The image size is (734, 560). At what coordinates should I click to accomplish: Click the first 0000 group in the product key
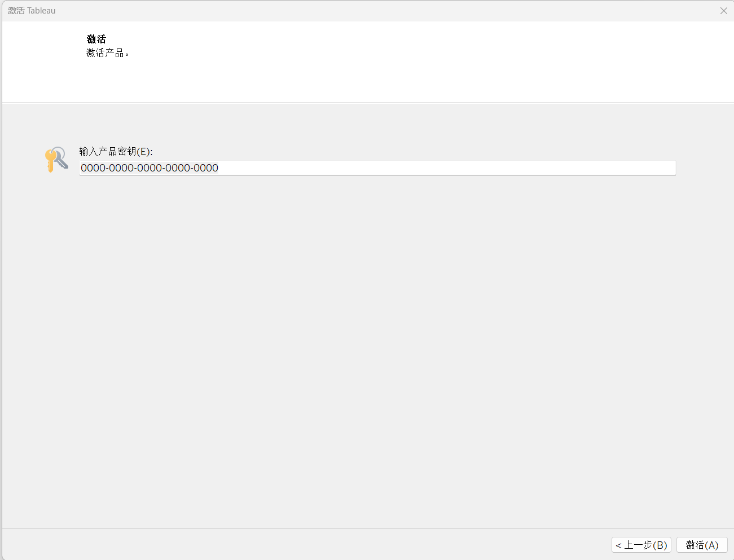[93, 168]
